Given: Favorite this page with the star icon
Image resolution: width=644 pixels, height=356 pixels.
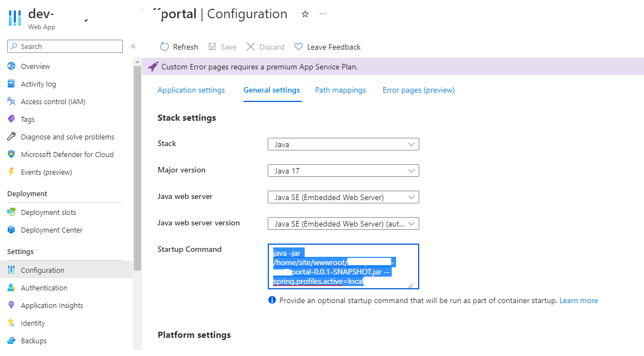Looking at the screenshot, I should tap(305, 14).
